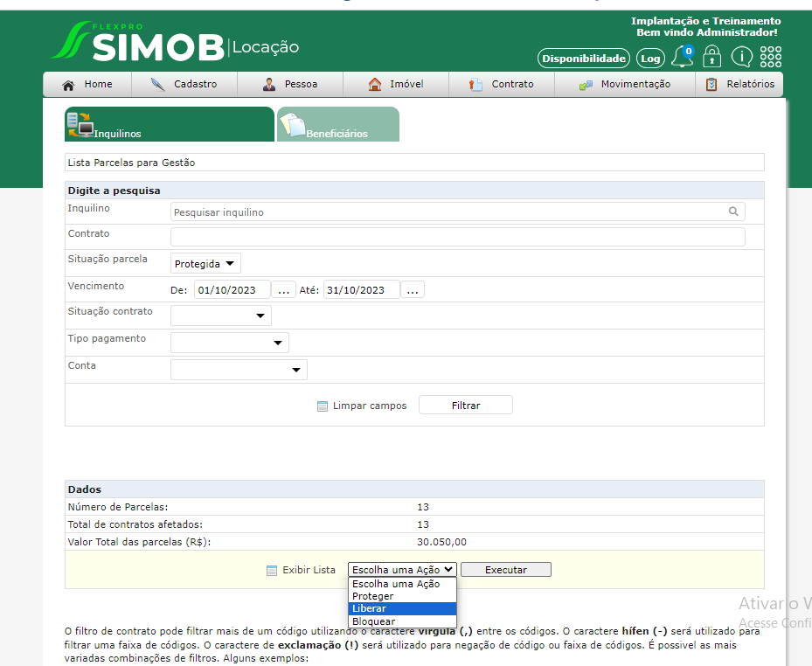The height and width of the screenshot is (666, 812).
Task: Click the padlock icon in header
Action: pyautogui.click(x=711, y=57)
